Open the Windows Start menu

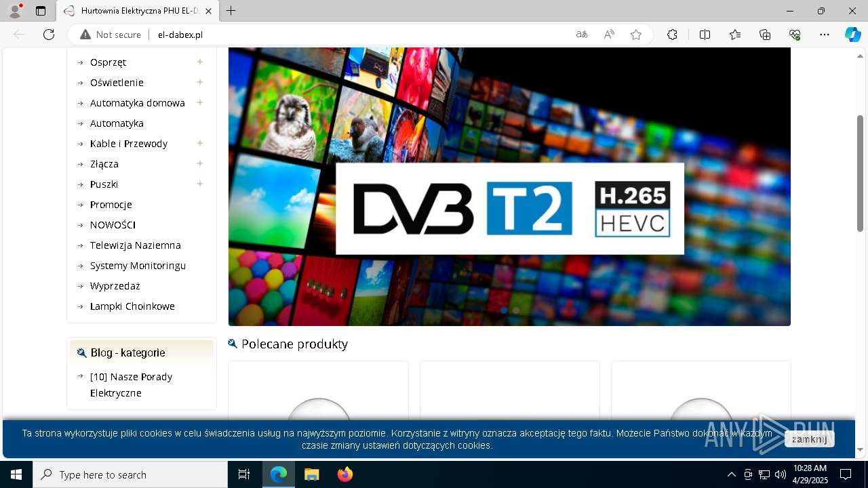[x=16, y=474]
